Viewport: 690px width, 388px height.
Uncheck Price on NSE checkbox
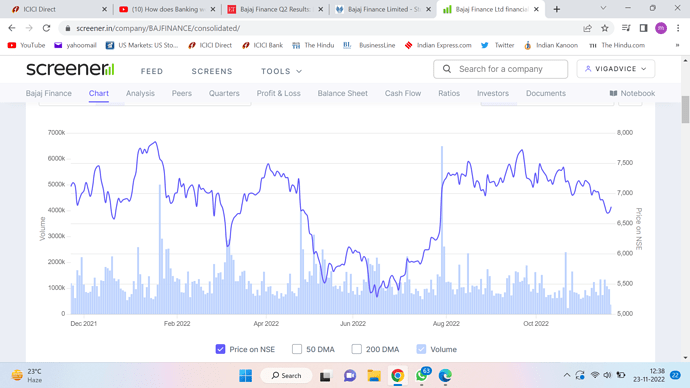pos(220,349)
